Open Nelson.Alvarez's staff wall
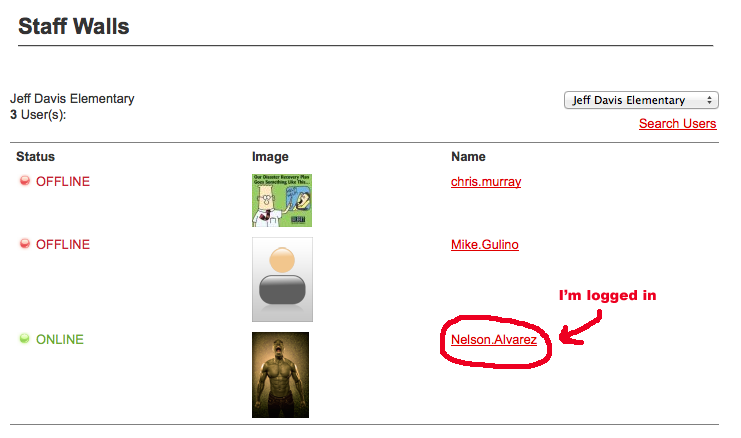The height and width of the screenshot is (438, 741). coord(494,339)
